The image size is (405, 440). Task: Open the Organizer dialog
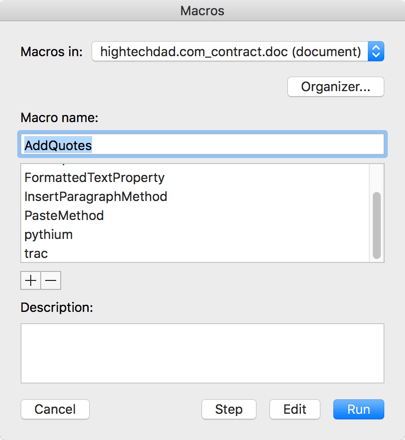coord(336,87)
